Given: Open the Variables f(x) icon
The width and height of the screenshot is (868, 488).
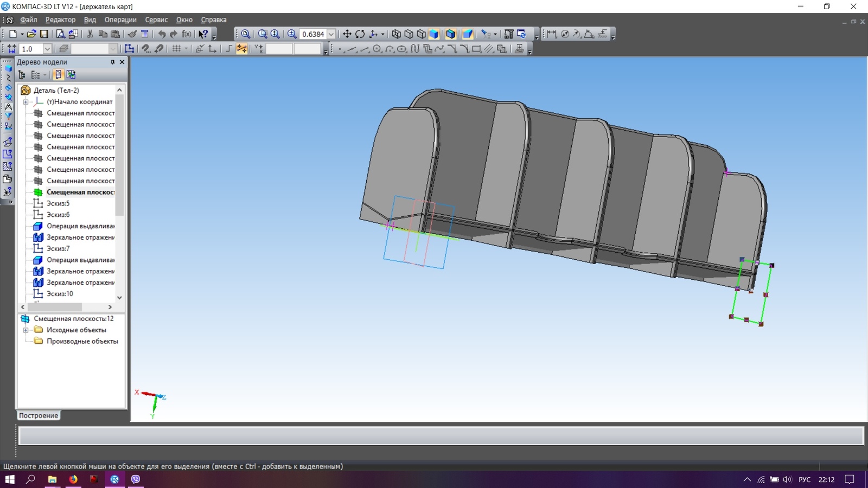Looking at the screenshot, I should click(187, 34).
